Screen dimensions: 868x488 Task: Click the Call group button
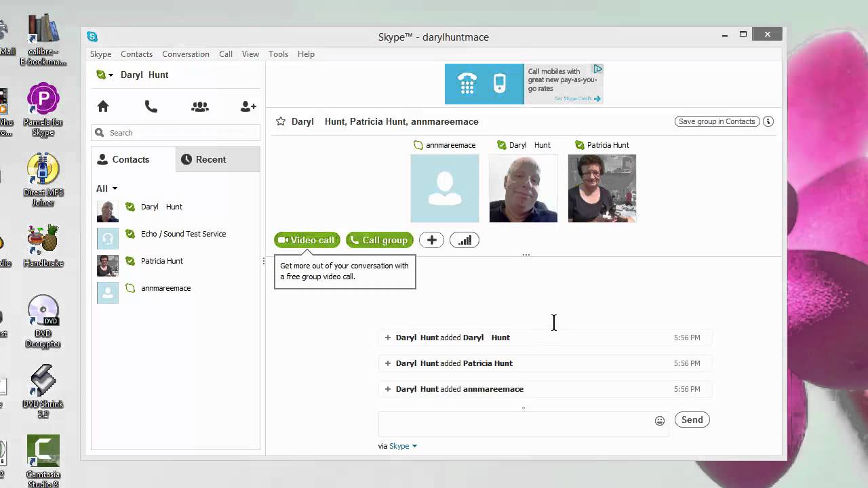point(380,240)
